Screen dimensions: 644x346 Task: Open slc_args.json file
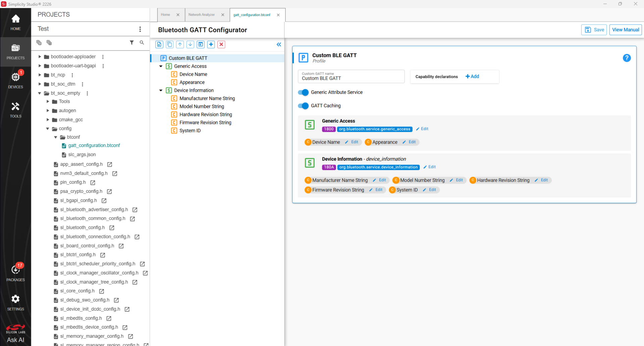[82, 155]
